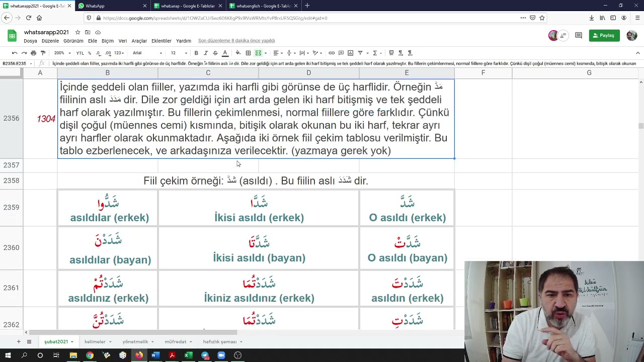Open the cell borders tool
The height and width of the screenshot is (362, 644).
coord(248,53)
